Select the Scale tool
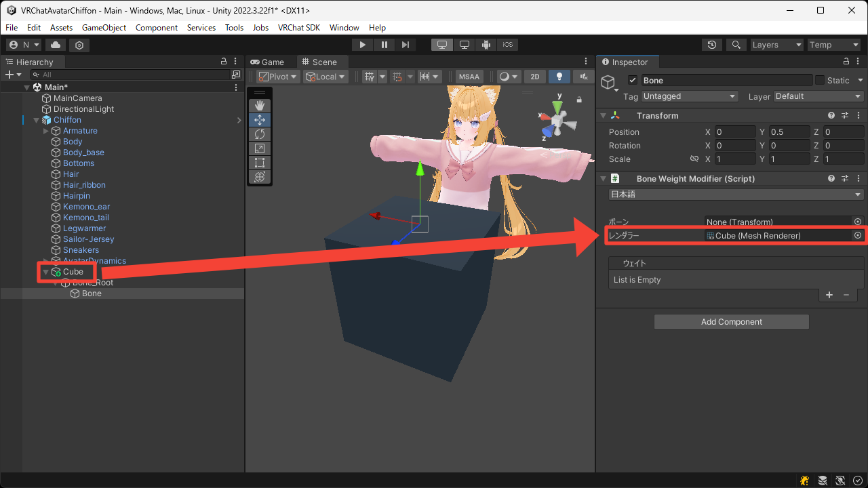The width and height of the screenshot is (868, 488). point(260,148)
